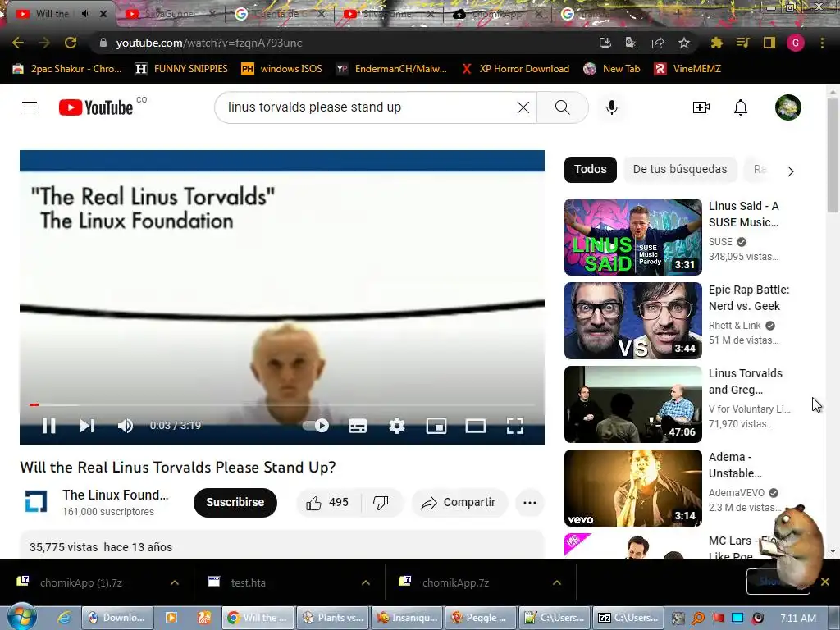Install app icon in address bar

[605, 43]
